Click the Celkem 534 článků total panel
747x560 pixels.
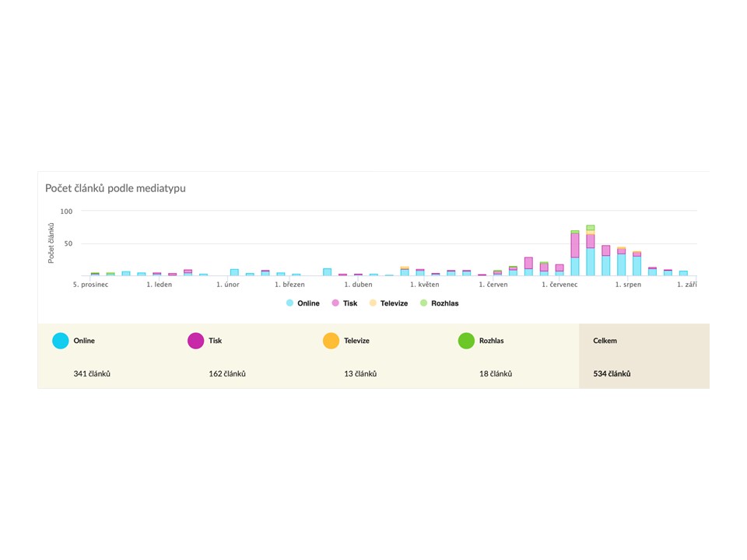[644, 356]
